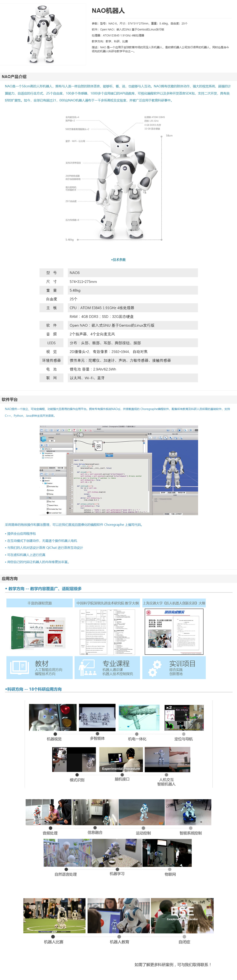Click the 环境传感器 row label
This screenshot has width=237, height=980.
52,360
